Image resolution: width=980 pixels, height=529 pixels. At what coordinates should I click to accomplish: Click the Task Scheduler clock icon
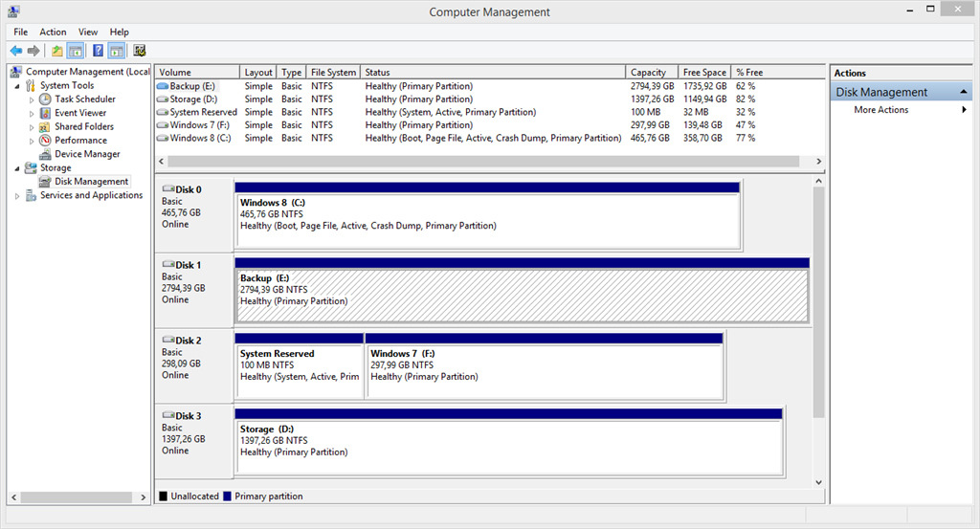pyautogui.click(x=45, y=99)
